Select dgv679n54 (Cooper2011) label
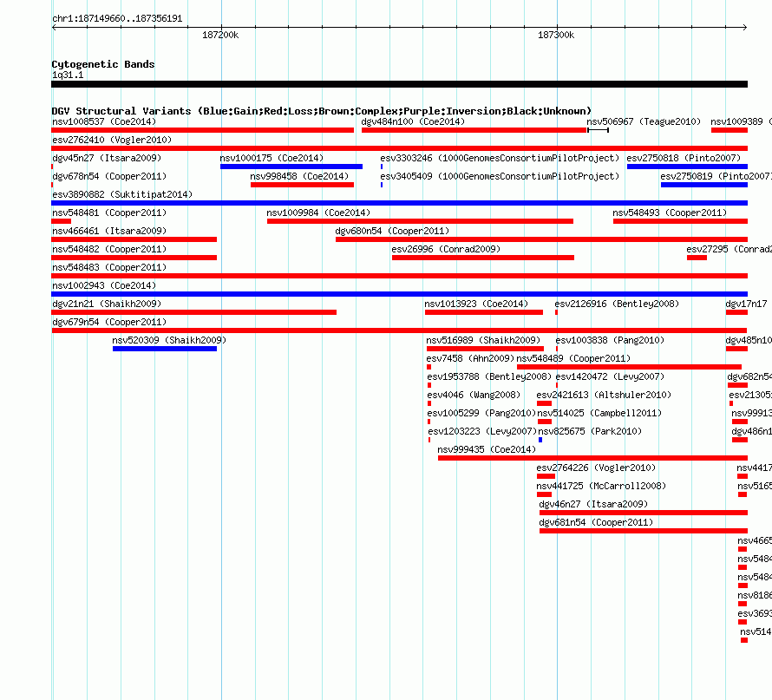The width and height of the screenshot is (772, 700). coord(109,322)
